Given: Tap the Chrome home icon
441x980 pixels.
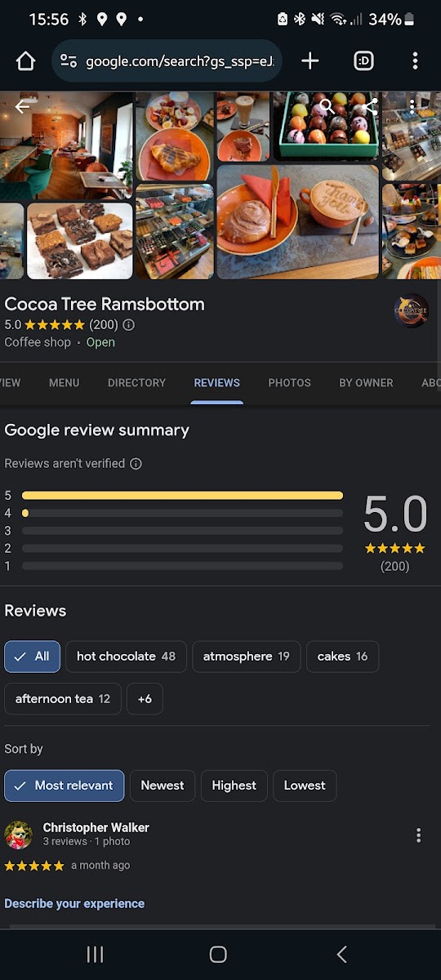Looking at the screenshot, I should tap(25, 61).
